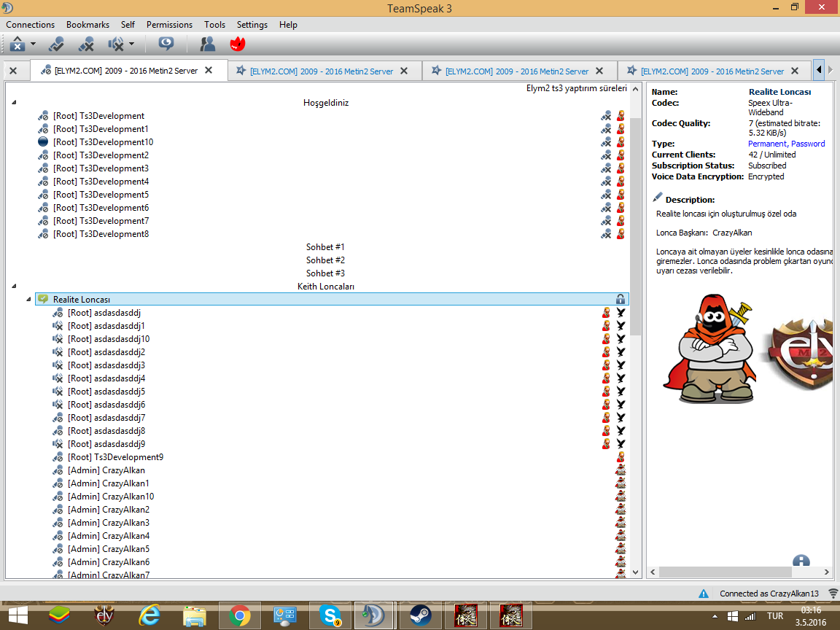Click the lock icon on Realite Loncası
The width and height of the screenshot is (840, 630).
click(x=621, y=300)
